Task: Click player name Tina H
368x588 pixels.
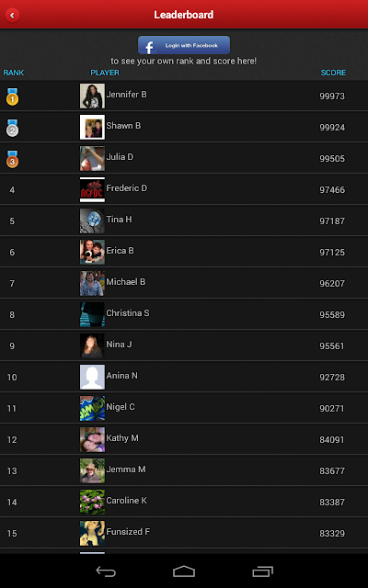Action: coord(119,219)
